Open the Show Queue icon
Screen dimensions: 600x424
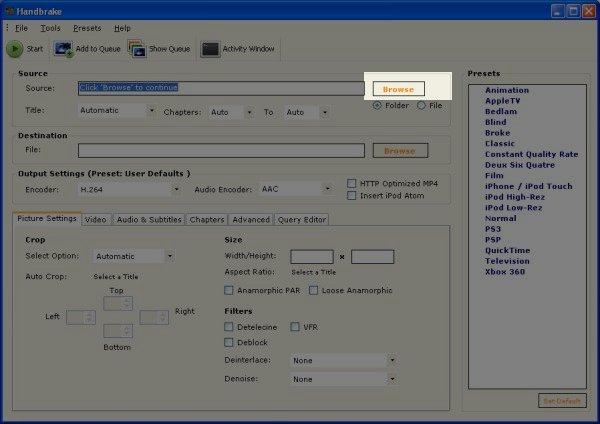coord(136,48)
